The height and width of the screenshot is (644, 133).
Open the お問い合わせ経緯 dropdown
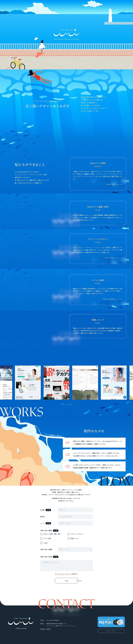[x=75, y=549]
